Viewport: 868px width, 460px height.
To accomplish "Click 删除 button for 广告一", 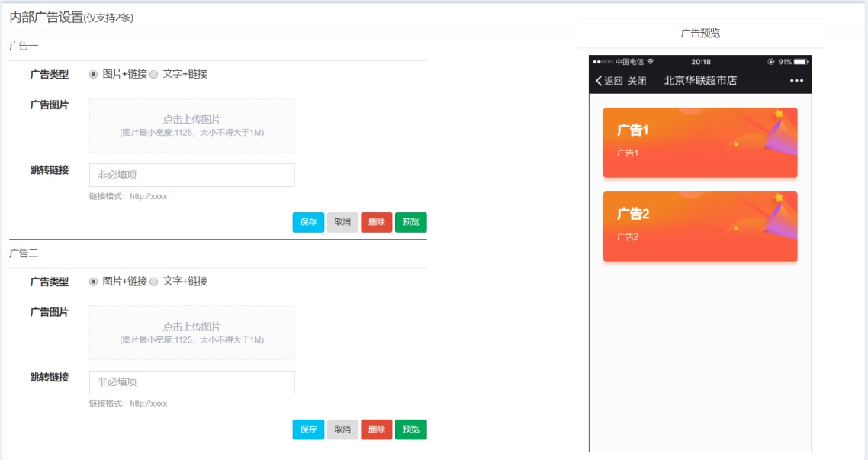I will click(377, 222).
